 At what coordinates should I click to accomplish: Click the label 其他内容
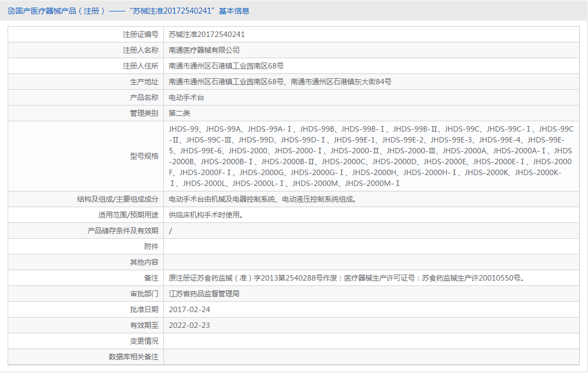[x=144, y=262]
